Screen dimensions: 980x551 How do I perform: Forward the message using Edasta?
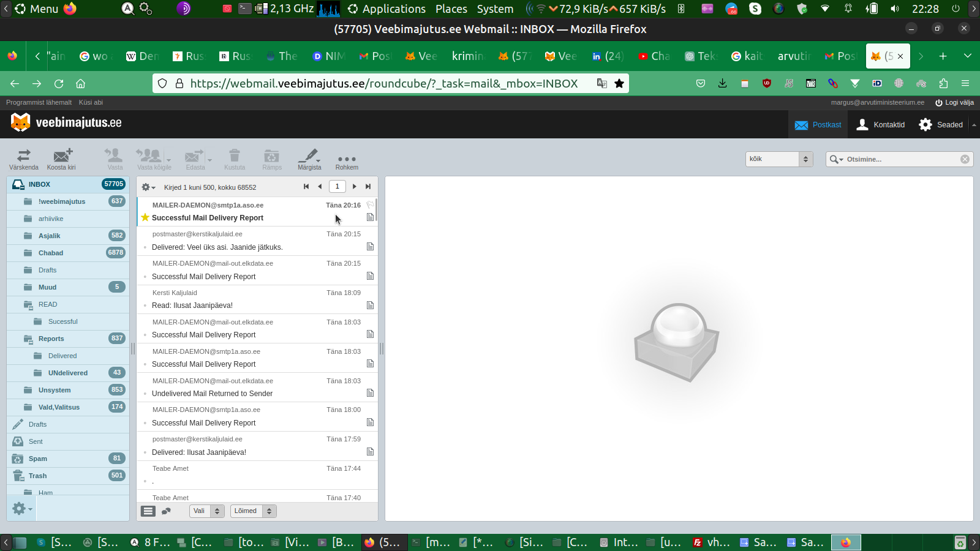pyautogui.click(x=195, y=159)
